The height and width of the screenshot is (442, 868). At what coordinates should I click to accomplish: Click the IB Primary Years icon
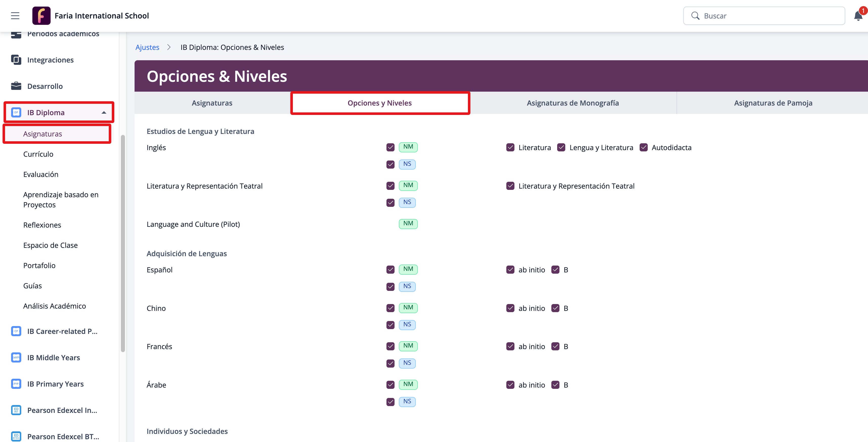[x=16, y=384]
